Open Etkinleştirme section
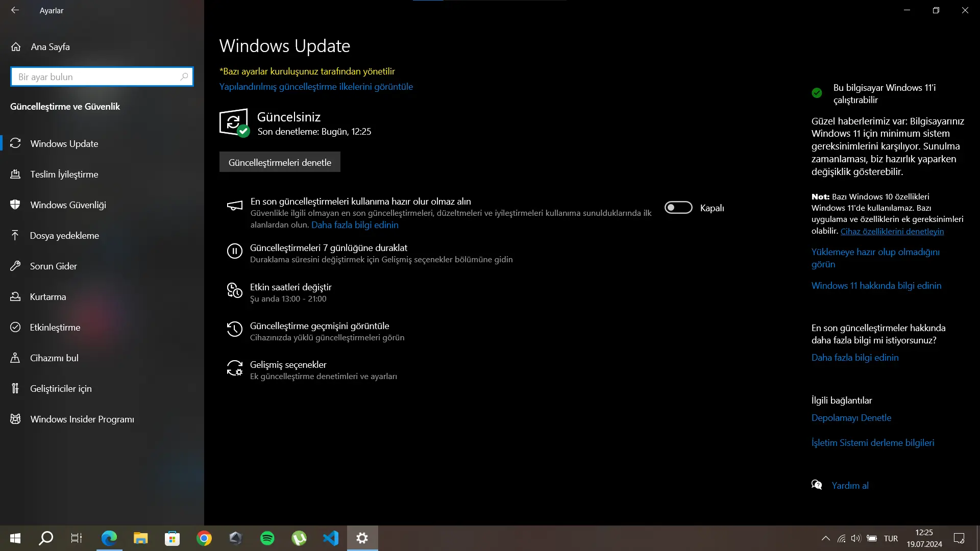The image size is (980, 551). pyautogui.click(x=102, y=327)
